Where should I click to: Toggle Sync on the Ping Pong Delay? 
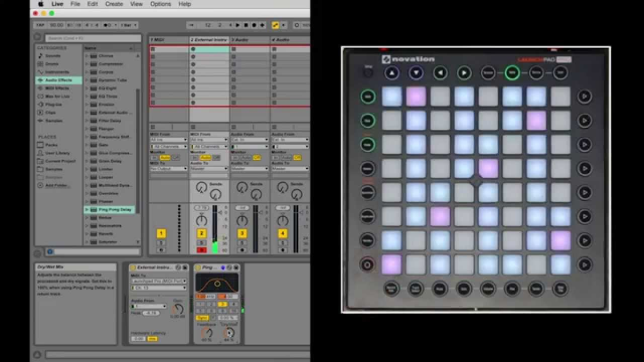pos(202,317)
